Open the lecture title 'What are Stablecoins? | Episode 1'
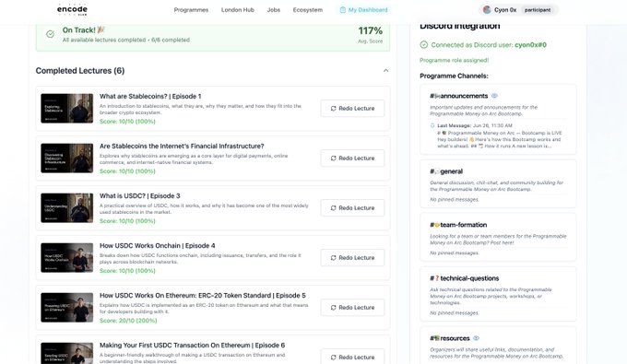The width and height of the screenshot is (627, 364). click(x=150, y=96)
